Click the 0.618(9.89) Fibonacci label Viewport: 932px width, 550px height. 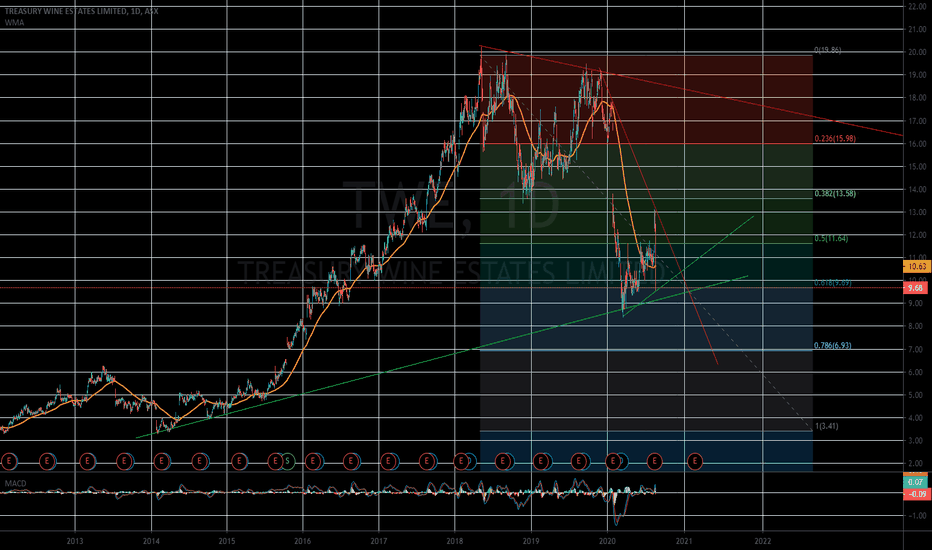[833, 283]
